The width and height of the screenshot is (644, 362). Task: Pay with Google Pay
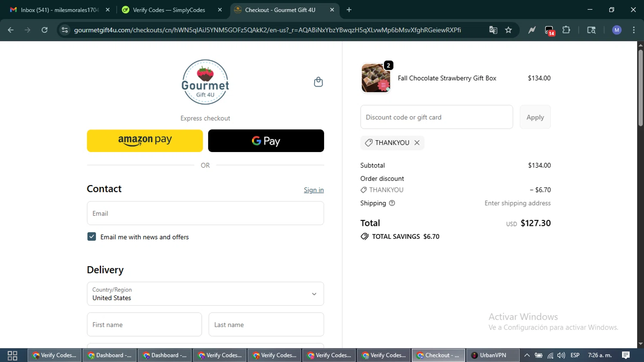point(266,141)
